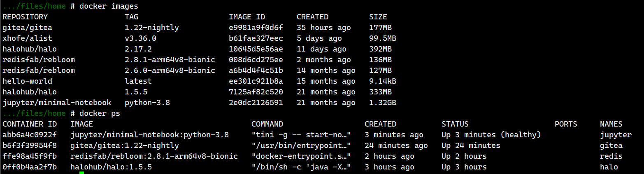The height and width of the screenshot is (174, 644).
Task: Click the v3.36.0 tag text
Action: tap(140, 38)
